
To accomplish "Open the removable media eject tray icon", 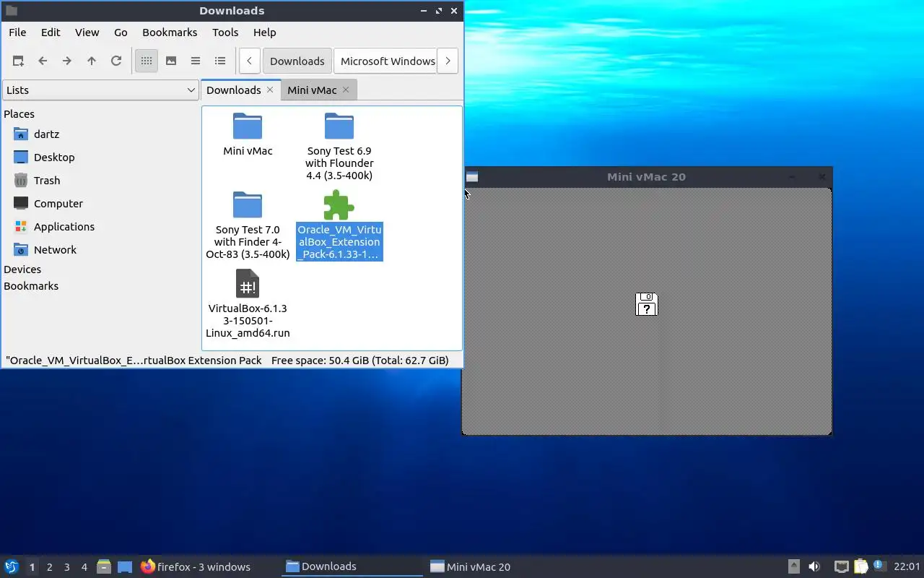I will 794,567.
